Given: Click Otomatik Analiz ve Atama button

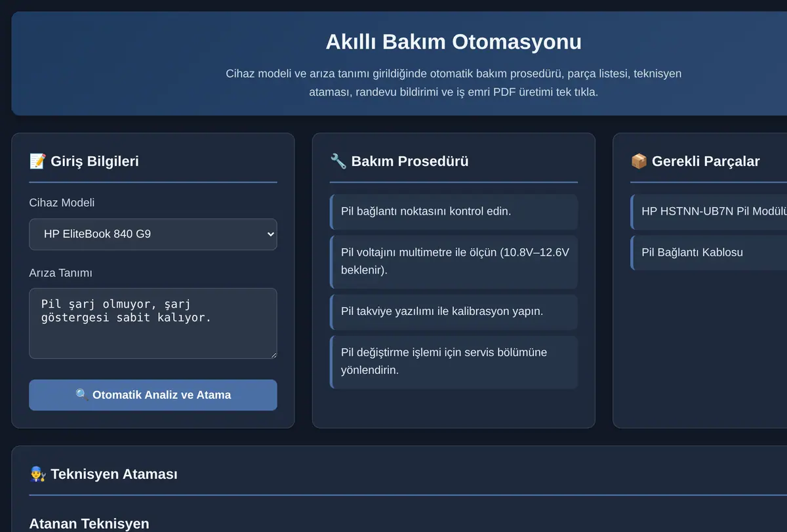Looking at the screenshot, I should coord(153,395).
